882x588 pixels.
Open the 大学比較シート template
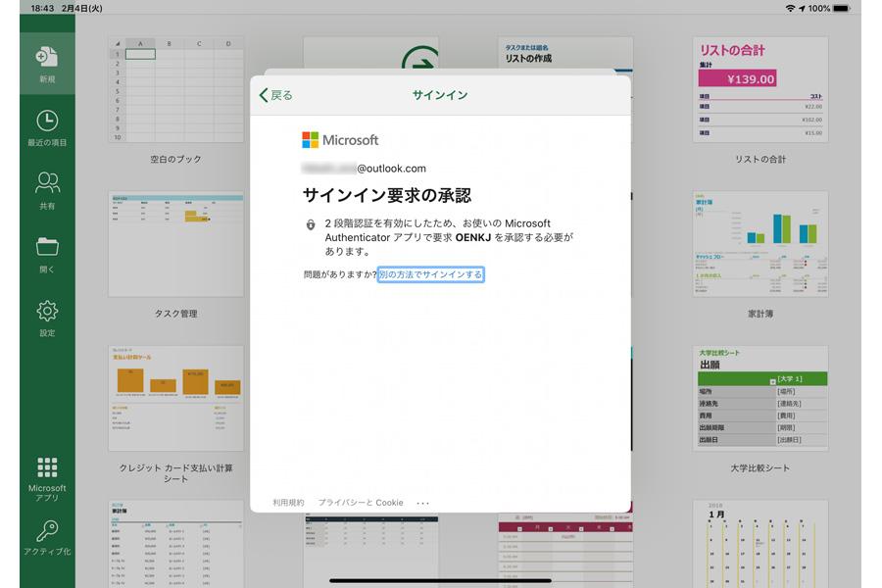click(x=760, y=398)
